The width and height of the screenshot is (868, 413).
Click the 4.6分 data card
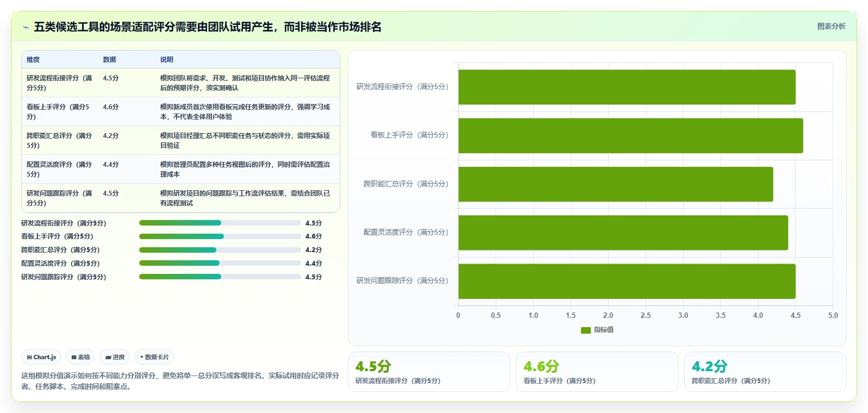pyautogui.click(x=597, y=372)
